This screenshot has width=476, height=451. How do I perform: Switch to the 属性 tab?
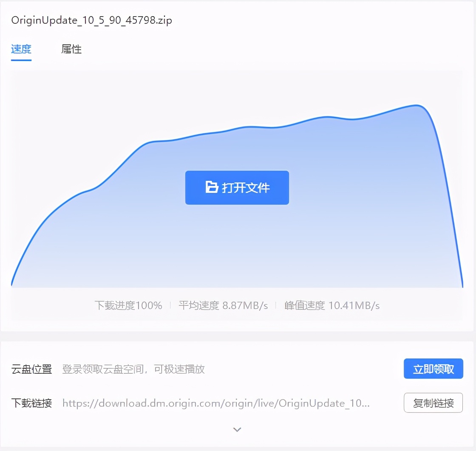[x=71, y=49]
